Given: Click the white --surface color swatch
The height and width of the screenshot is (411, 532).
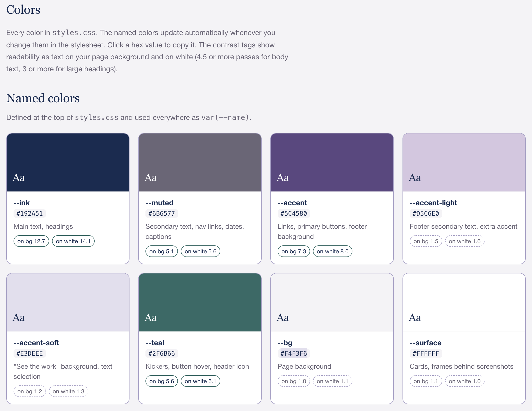Looking at the screenshot, I should pos(464,302).
